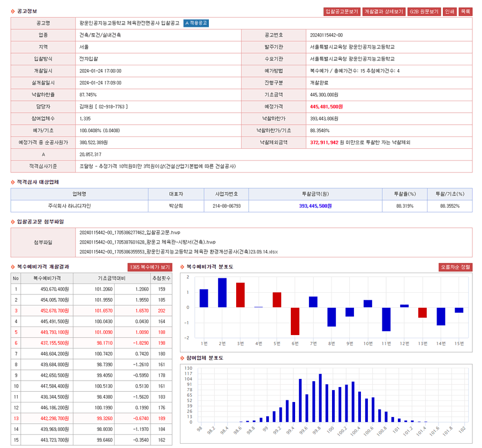Image resolution: width=482 pixels, height=448 pixels.
Task: Click the arrow icon beside 공고정보 heading
Action: 13,11
